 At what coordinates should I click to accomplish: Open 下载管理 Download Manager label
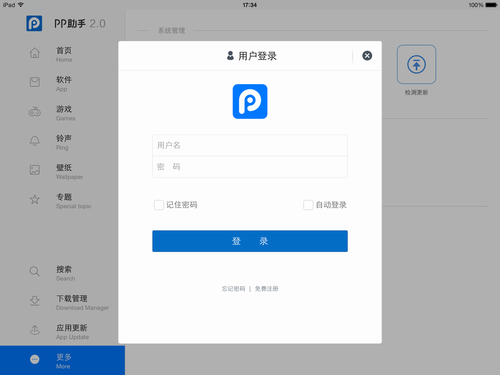(x=82, y=302)
